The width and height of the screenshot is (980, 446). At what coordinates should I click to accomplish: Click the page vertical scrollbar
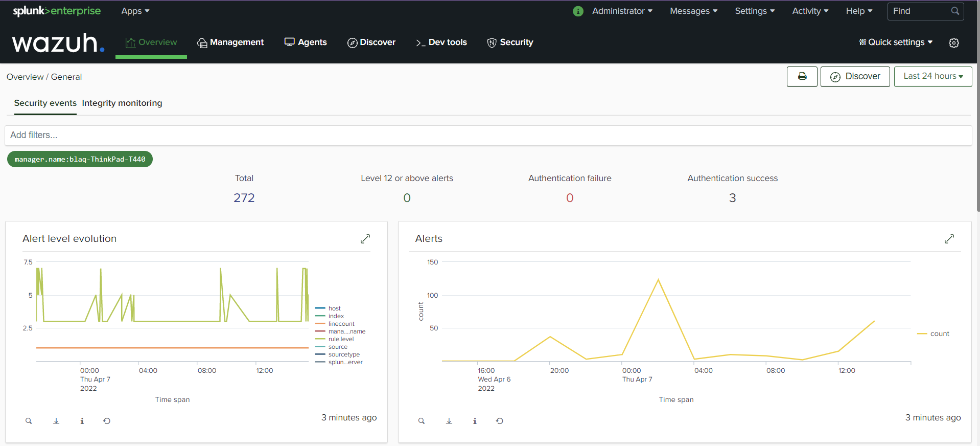pos(978,107)
